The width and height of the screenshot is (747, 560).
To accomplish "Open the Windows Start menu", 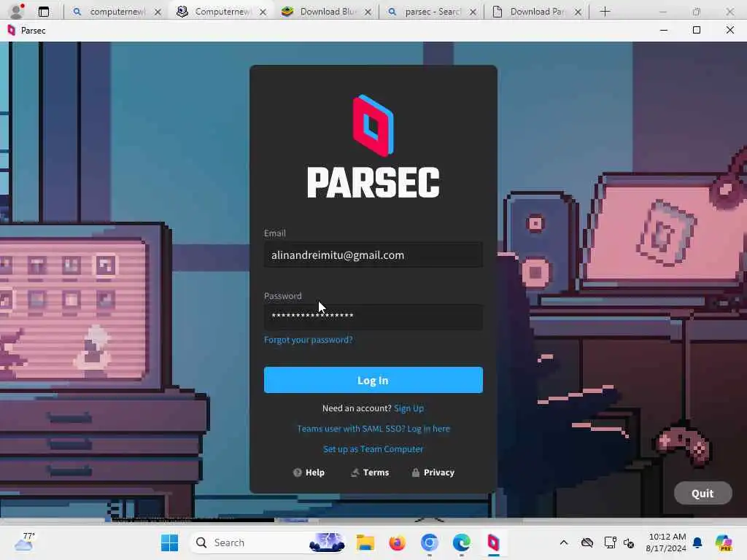I will 169,542.
